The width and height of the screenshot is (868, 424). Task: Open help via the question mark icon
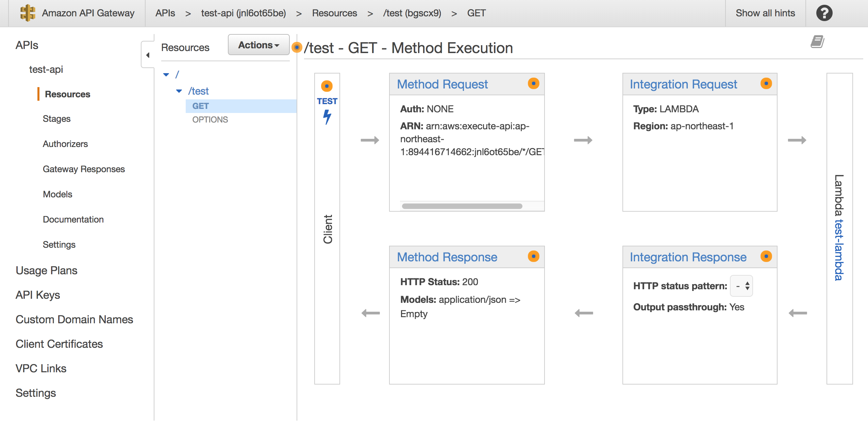click(824, 13)
